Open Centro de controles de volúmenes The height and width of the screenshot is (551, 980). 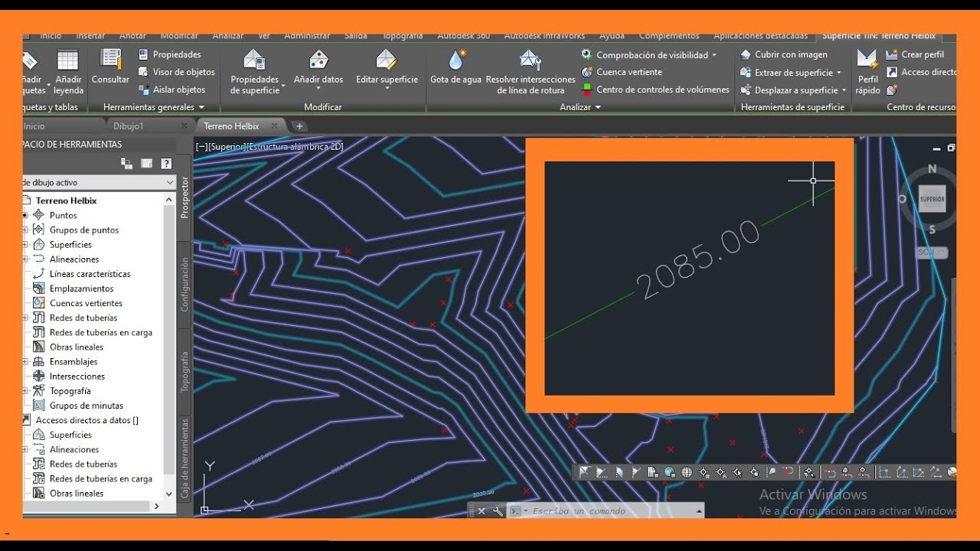point(655,90)
